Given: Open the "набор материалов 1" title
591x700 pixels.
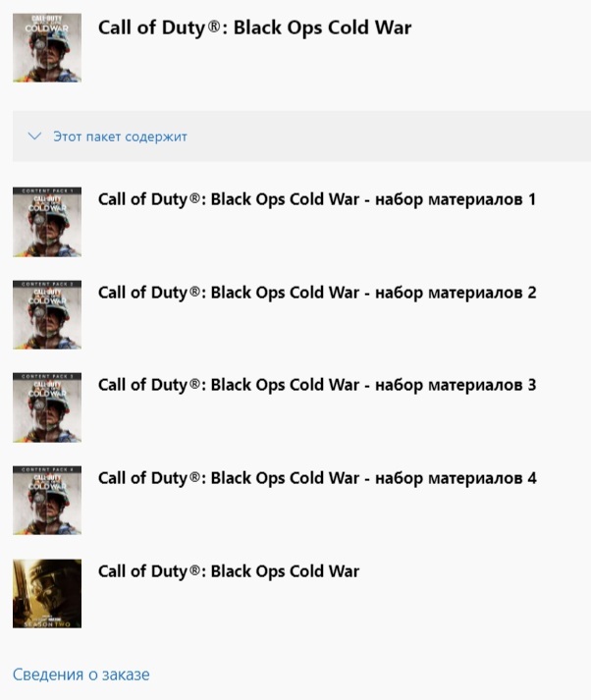Looking at the screenshot, I should 317,199.
